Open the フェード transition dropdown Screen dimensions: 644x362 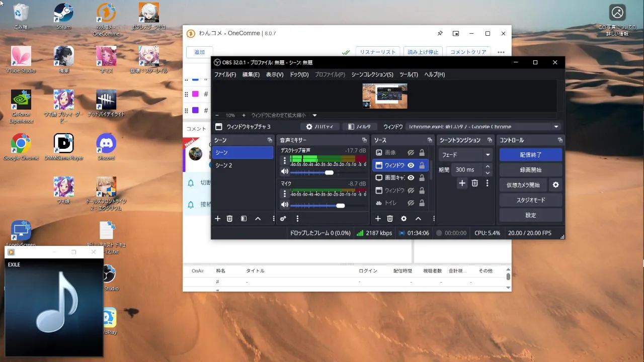coord(466,155)
